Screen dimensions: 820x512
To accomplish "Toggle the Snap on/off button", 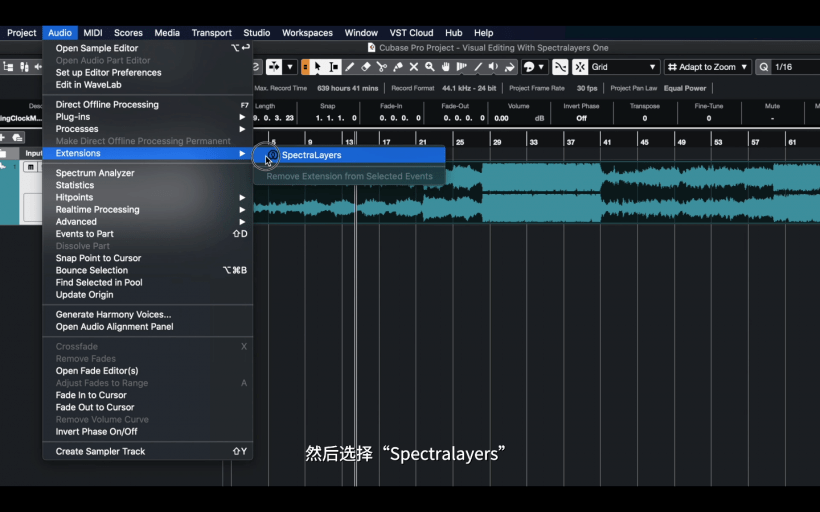I will point(580,67).
